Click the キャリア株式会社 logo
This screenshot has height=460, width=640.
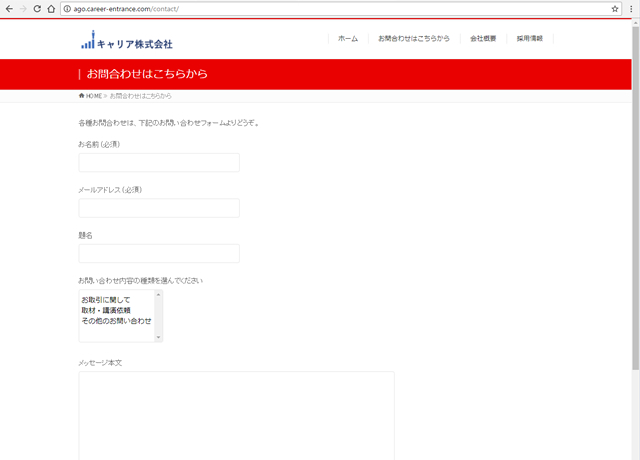point(127,40)
